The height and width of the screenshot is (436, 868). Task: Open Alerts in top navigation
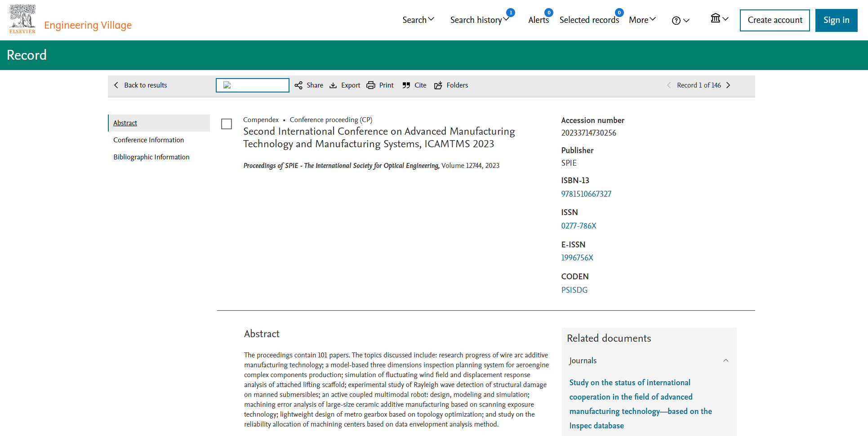tap(539, 20)
